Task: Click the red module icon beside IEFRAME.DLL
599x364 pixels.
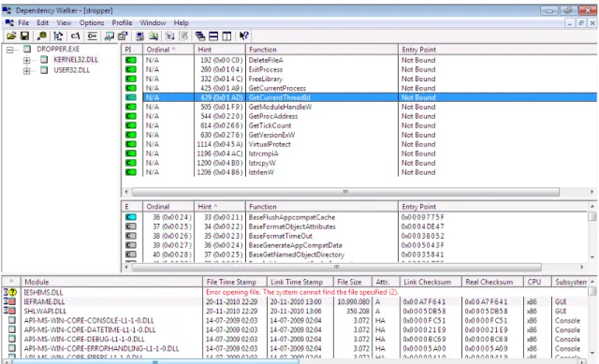Action: click(x=12, y=301)
